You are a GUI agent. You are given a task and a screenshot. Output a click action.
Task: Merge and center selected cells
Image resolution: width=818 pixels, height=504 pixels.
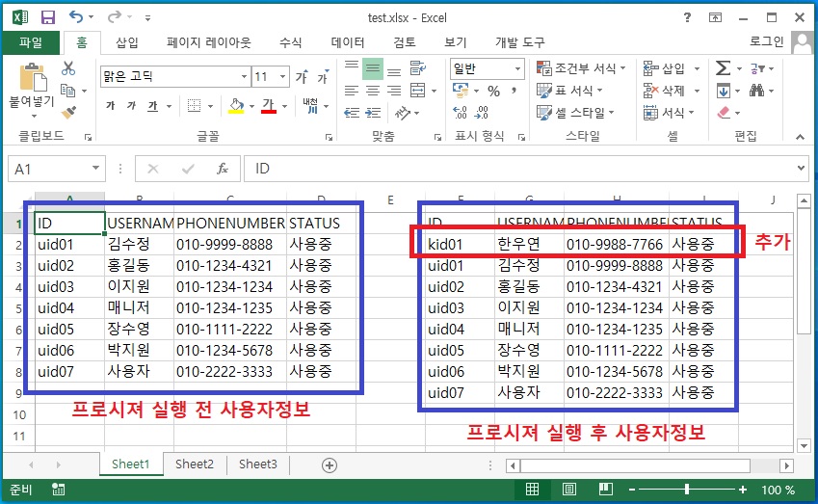(x=418, y=91)
